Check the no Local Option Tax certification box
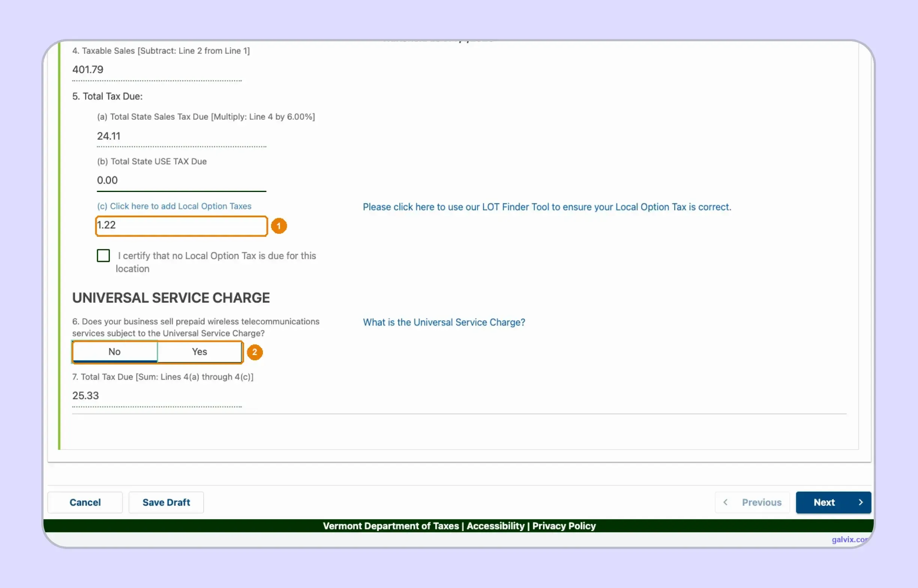 click(103, 255)
